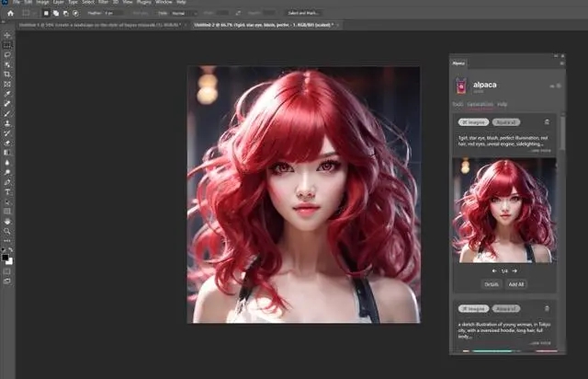Viewport: 588px width, 379px height.
Task: Open the Filter menu
Action: 103,2
